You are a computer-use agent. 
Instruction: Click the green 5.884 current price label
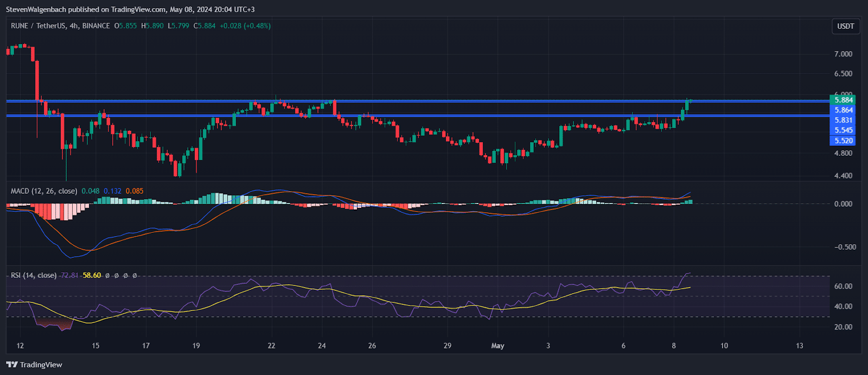tap(844, 100)
